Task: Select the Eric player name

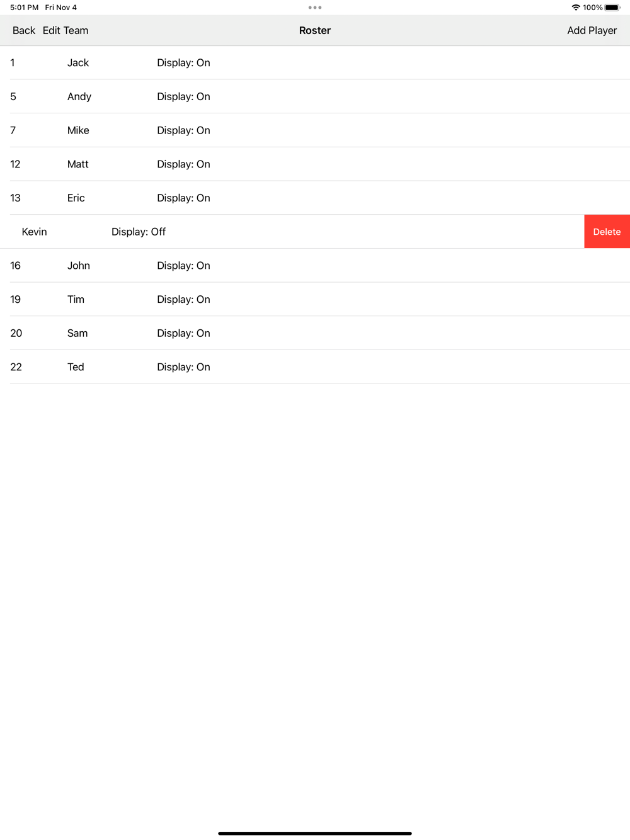Action: [76, 198]
